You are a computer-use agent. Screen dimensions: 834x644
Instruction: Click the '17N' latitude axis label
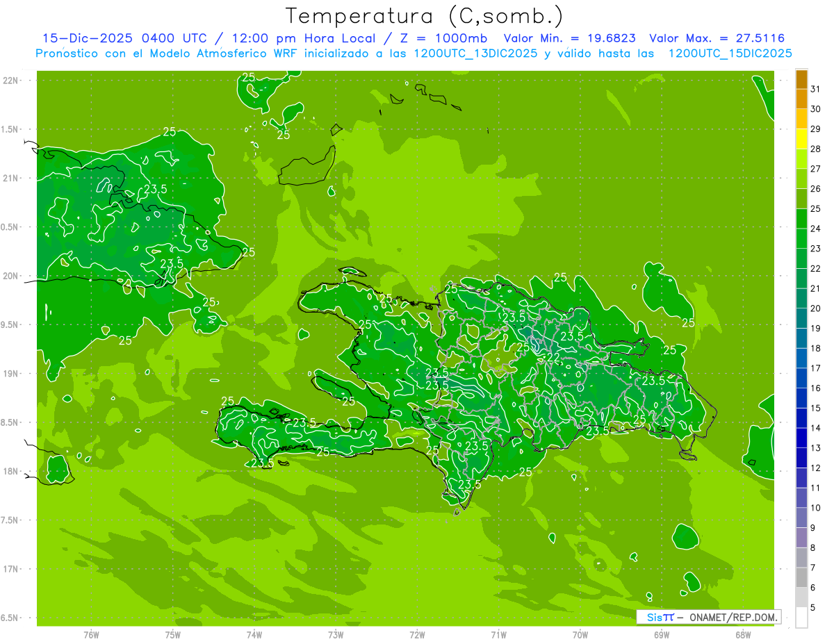coord(10,569)
